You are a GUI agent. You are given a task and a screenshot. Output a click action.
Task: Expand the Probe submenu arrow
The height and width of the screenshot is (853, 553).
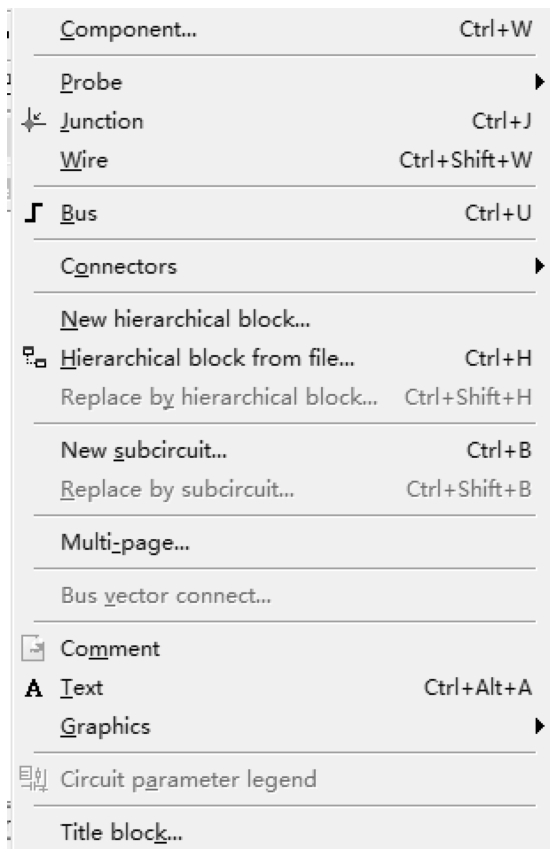pyautogui.click(x=539, y=82)
